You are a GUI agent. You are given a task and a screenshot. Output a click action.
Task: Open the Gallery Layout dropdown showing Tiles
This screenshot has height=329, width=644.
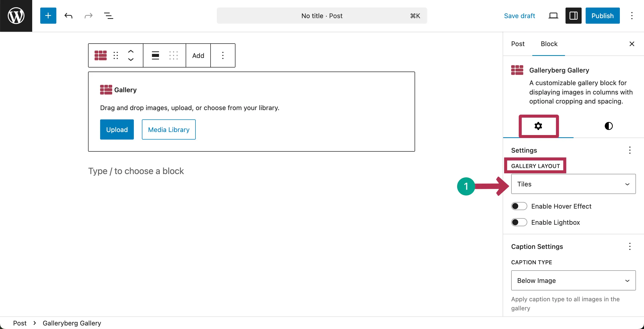pyautogui.click(x=573, y=184)
